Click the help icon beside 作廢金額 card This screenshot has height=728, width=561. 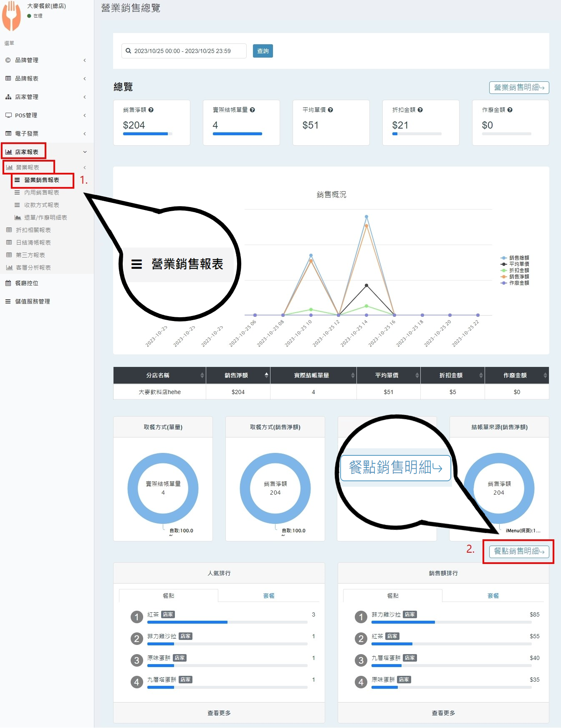click(x=510, y=110)
